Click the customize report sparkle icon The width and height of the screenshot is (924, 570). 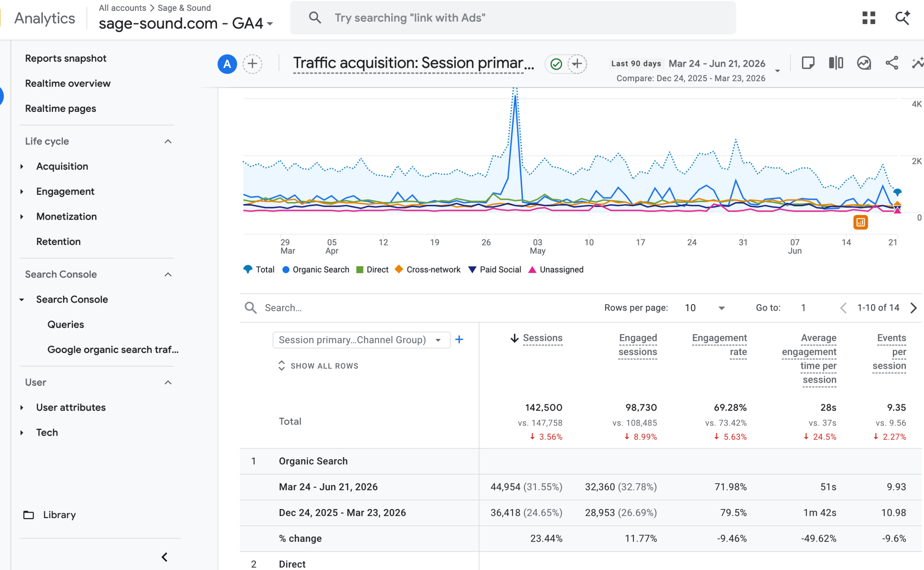coord(918,63)
